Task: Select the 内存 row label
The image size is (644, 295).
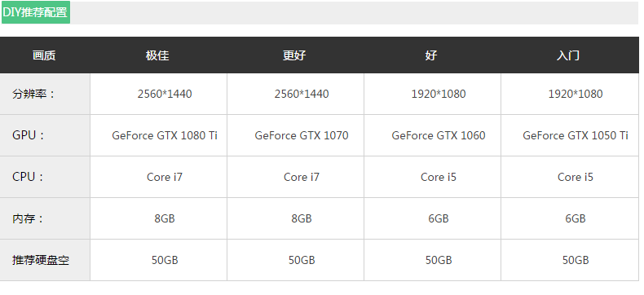Action: pyautogui.click(x=29, y=218)
